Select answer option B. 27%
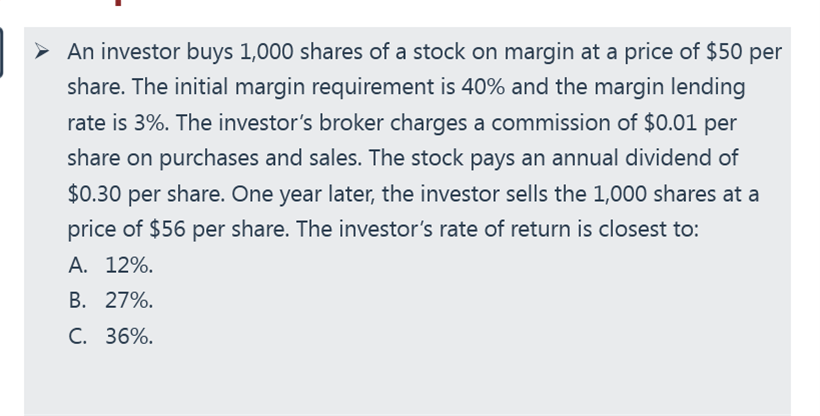Viewport: 820px width, 416px height. (111, 300)
